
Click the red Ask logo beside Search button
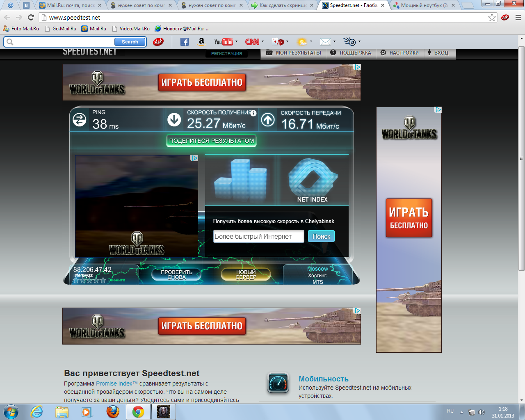pos(158,42)
